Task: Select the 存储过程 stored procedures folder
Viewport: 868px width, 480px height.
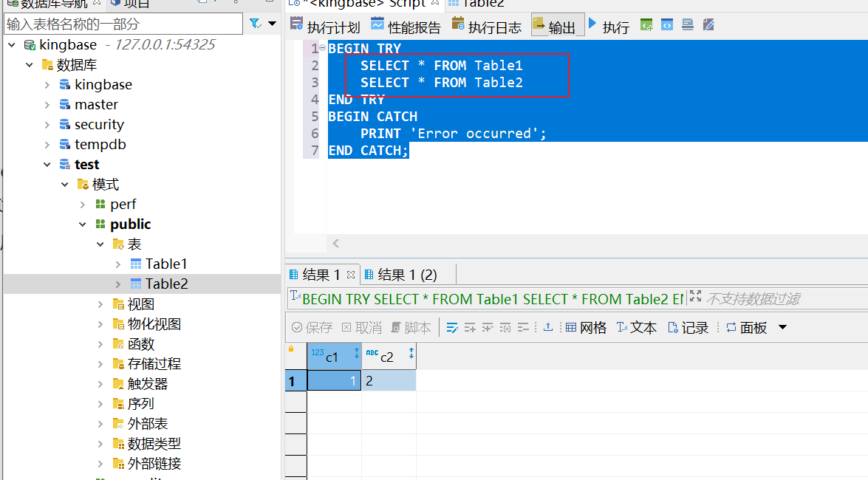Action: tap(154, 364)
